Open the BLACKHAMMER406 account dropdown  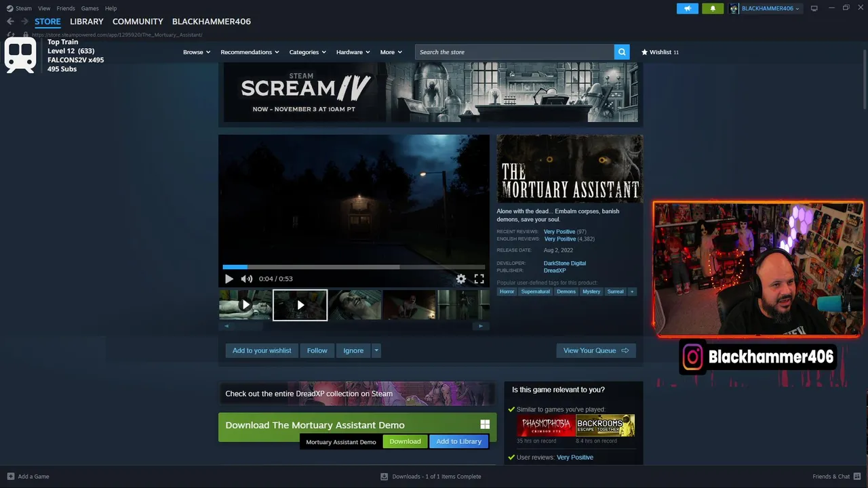[x=766, y=8]
